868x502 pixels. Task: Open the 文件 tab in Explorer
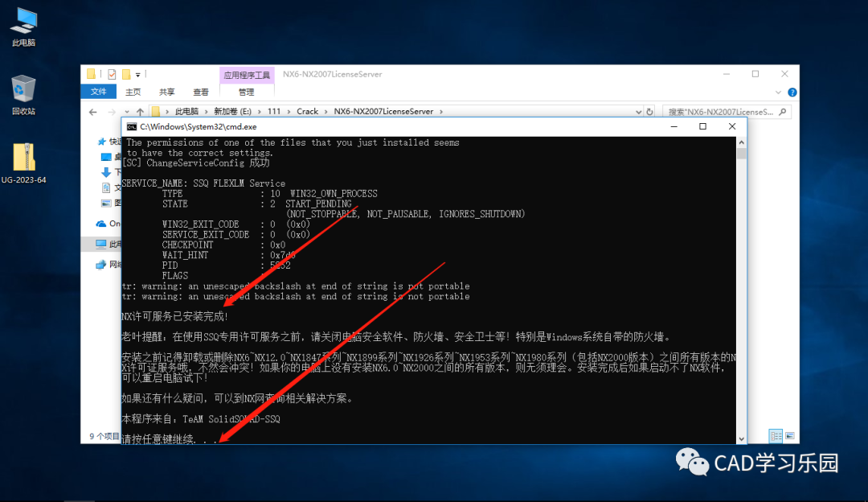click(x=99, y=92)
